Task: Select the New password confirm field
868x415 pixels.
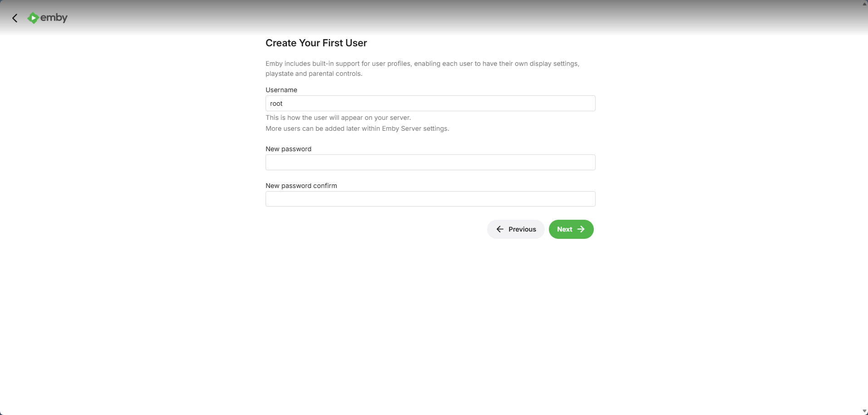Action: (x=430, y=199)
